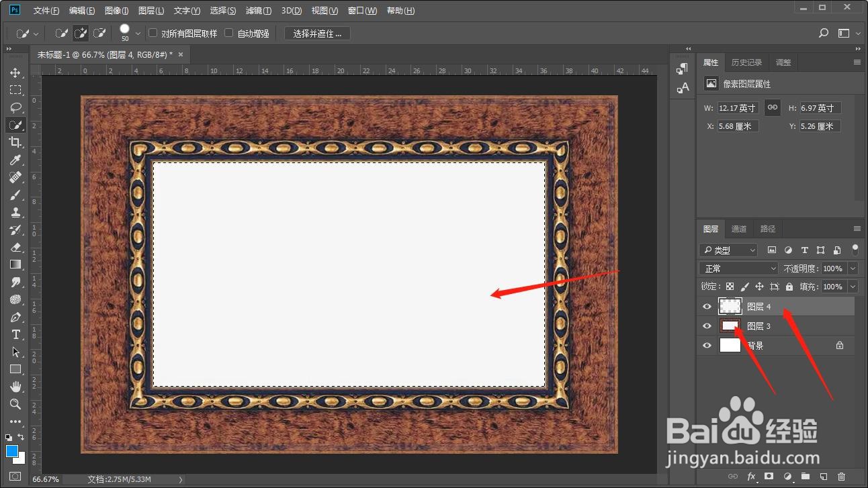Open opacity 不透明度 slider dropdown arrow

coord(853,269)
